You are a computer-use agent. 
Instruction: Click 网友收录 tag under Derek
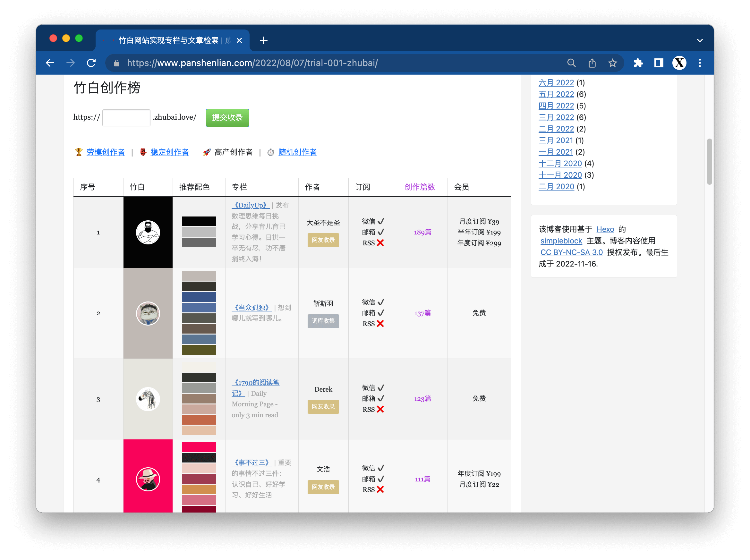pyautogui.click(x=323, y=406)
